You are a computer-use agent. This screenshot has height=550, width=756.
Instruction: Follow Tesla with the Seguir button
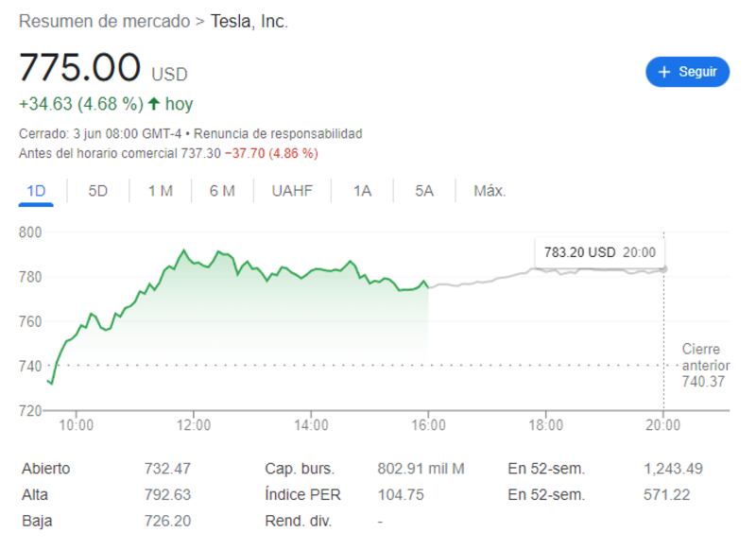687,72
